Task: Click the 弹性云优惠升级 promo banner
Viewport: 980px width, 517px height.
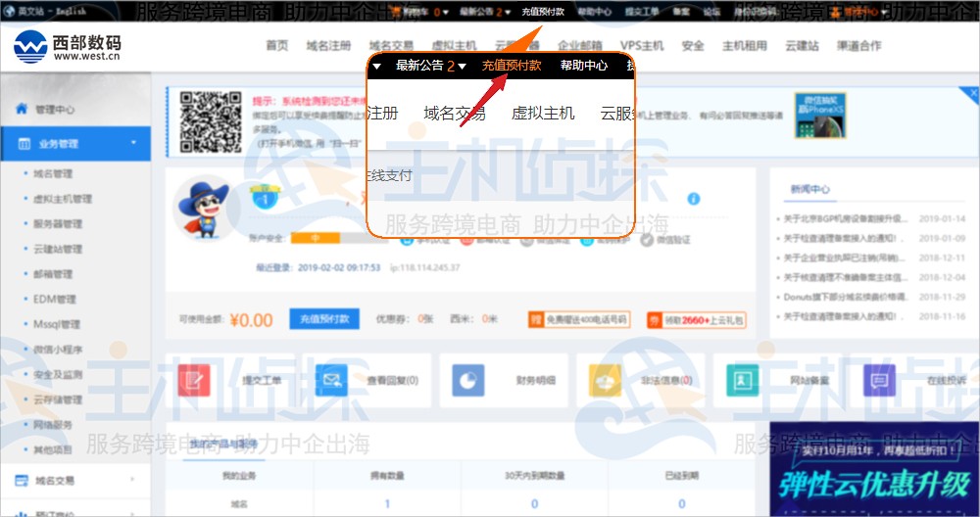Action: click(x=874, y=469)
